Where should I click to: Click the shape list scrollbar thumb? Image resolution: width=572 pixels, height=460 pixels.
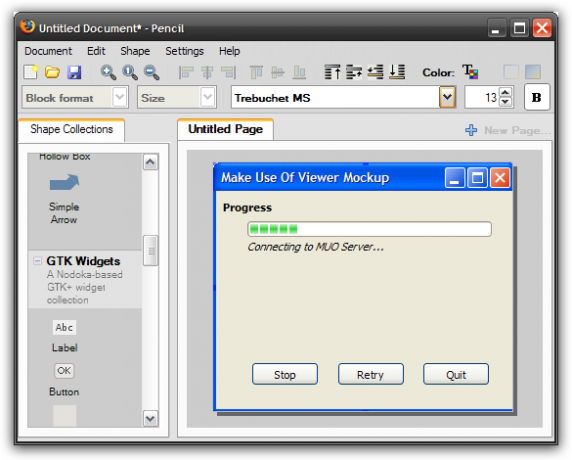click(151, 251)
